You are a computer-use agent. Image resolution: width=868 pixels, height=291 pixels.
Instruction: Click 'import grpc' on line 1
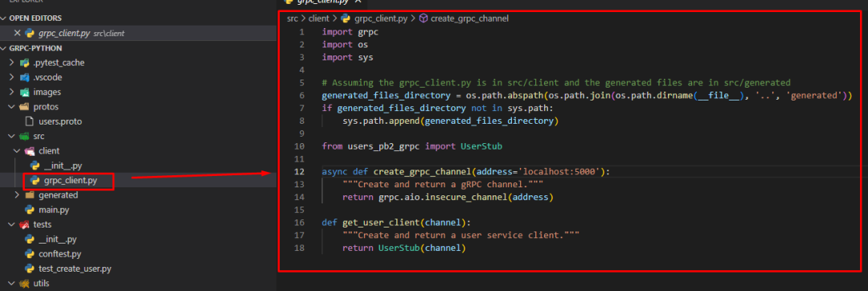[350, 31]
